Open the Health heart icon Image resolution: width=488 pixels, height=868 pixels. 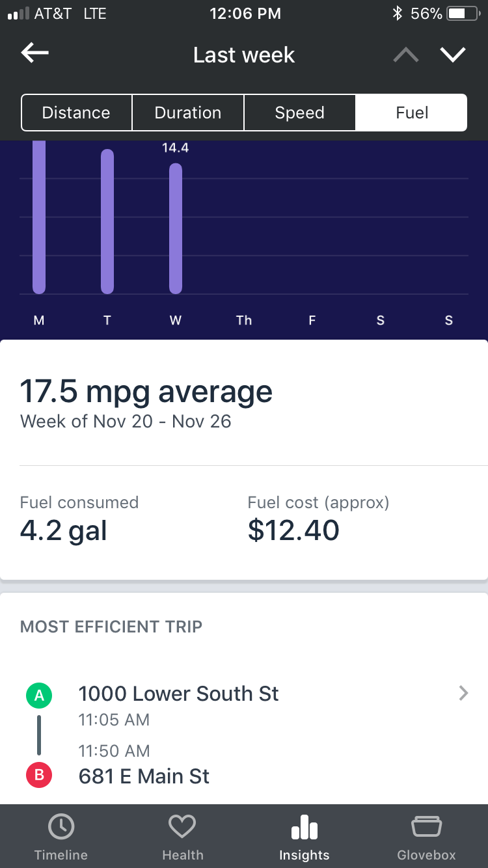point(182,827)
